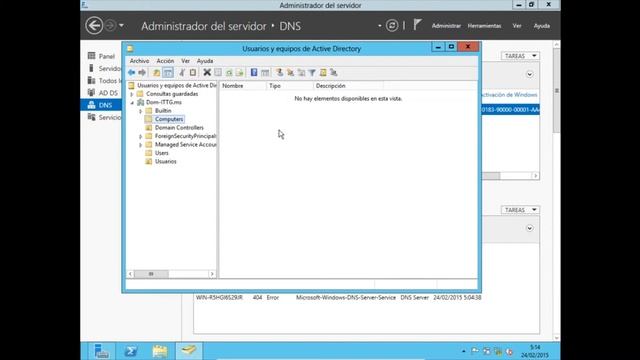Screen dimensions: 640x360
Task: Expand the ForeignSecurityPrincipals folder
Action: 140,136
